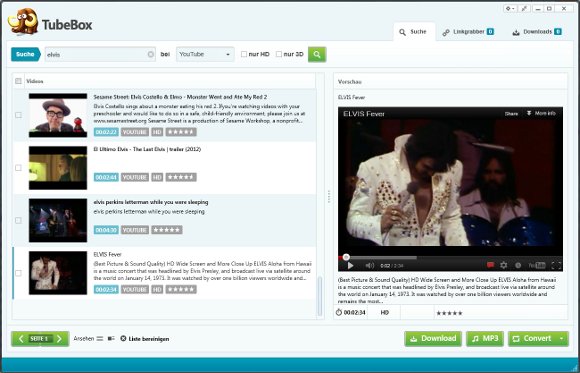Click the Vorschau panel header
Image resolution: width=580 pixels, height=373 pixels.
[x=451, y=81]
